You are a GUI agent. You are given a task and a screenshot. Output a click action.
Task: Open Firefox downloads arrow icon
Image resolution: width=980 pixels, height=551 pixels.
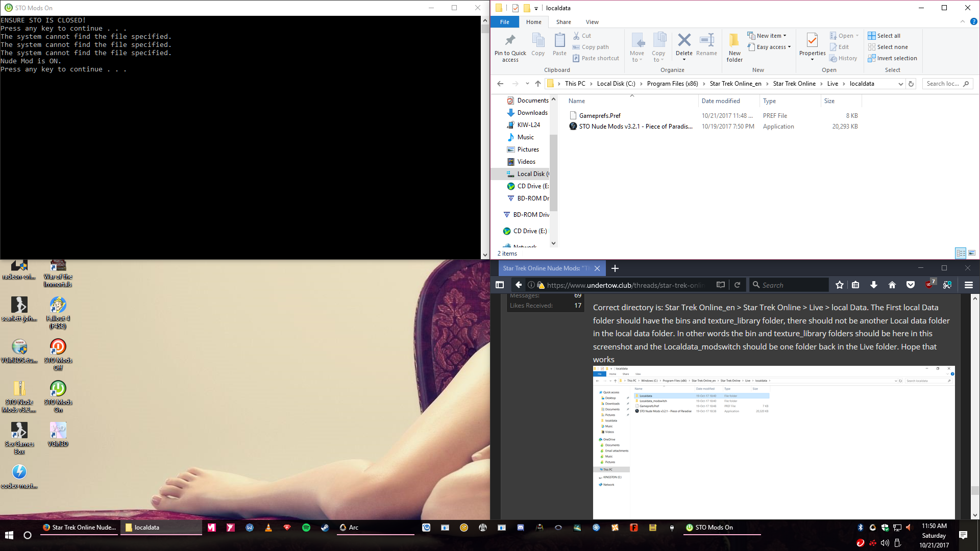[874, 285]
